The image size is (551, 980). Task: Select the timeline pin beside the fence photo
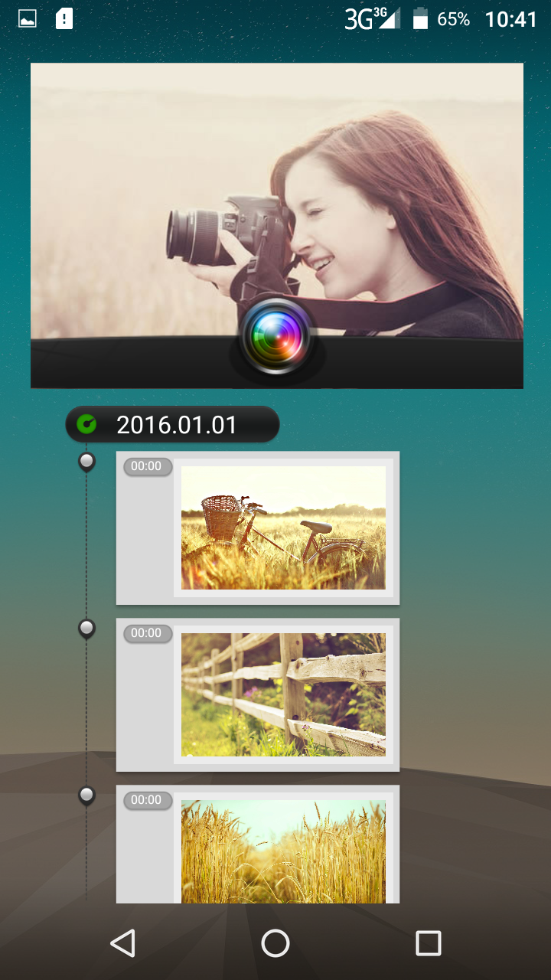pyautogui.click(x=87, y=629)
